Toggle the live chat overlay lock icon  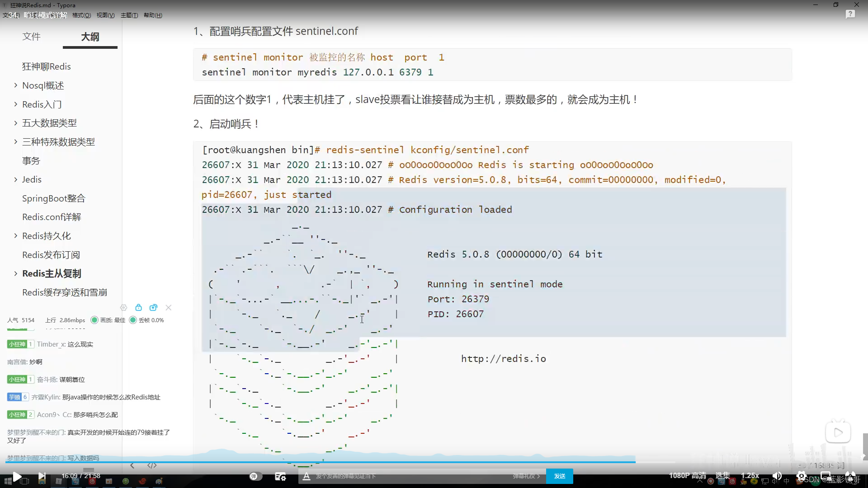138,308
